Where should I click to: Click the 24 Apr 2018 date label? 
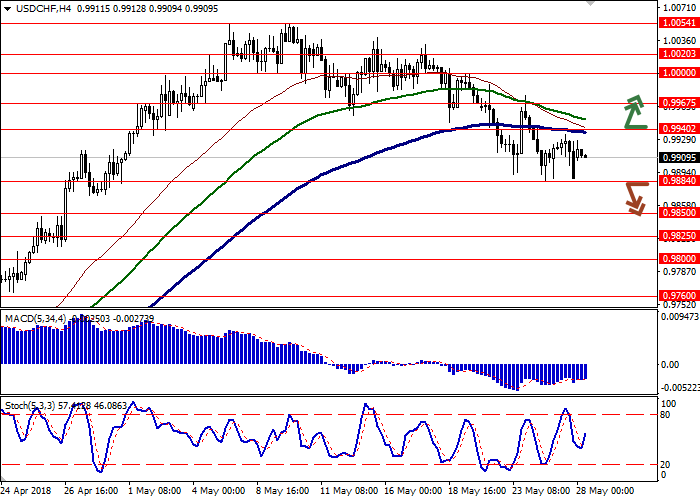27,491
